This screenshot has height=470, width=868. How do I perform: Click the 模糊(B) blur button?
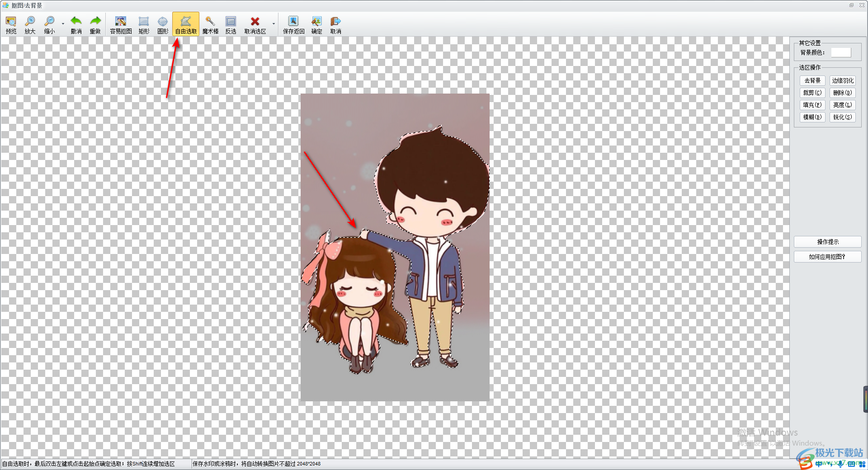pos(812,117)
